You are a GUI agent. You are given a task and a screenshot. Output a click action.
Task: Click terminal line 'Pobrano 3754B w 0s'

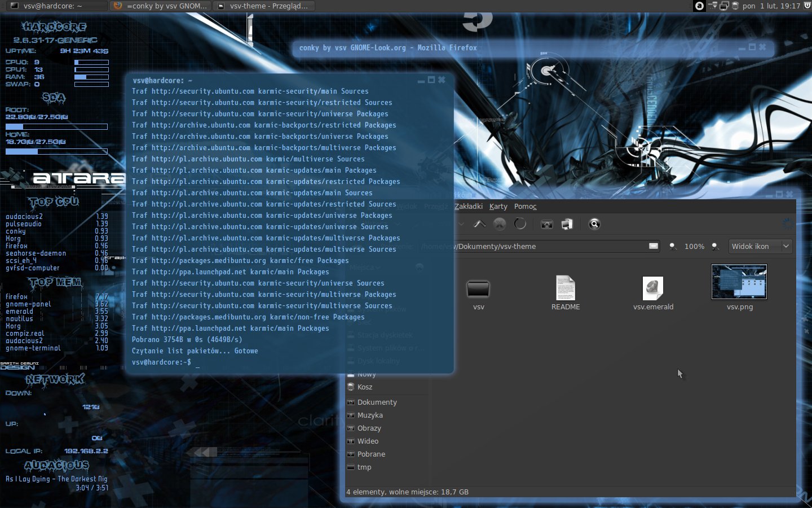[187, 340]
